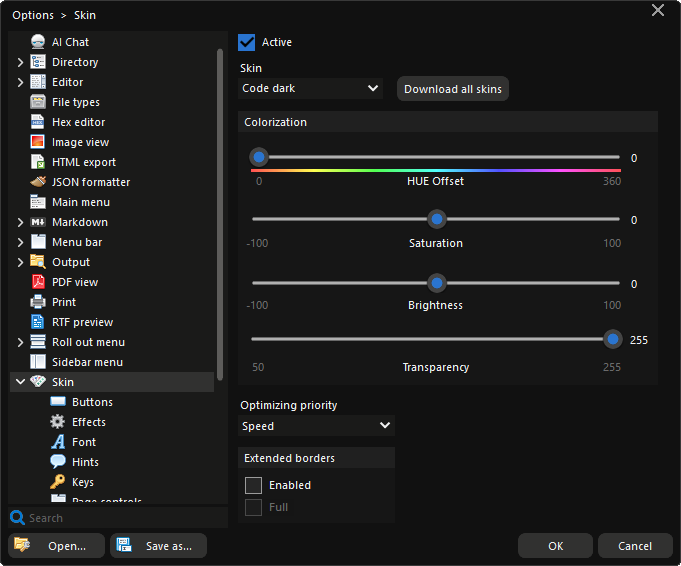Image resolution: width=681 pixels, height=566 pixels.
Task: Click the Open... button
Action: pyautogui.click(x=56, y=546)
